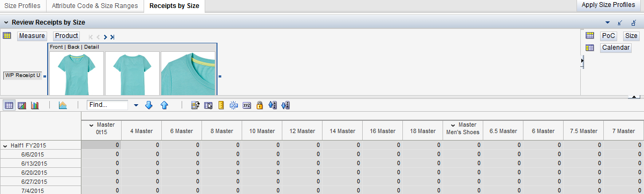Collapse the Review Receipts by Size panel

tap(6, 22)
